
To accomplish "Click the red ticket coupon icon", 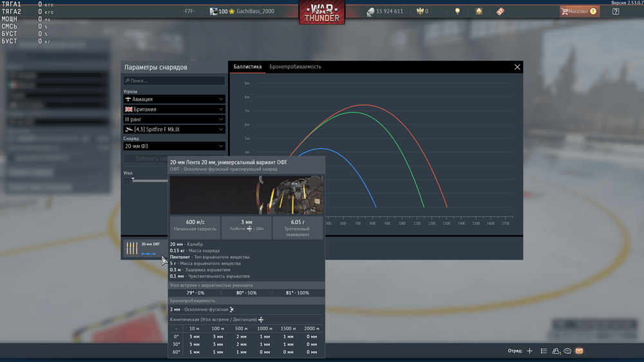I will click(500, 11).
